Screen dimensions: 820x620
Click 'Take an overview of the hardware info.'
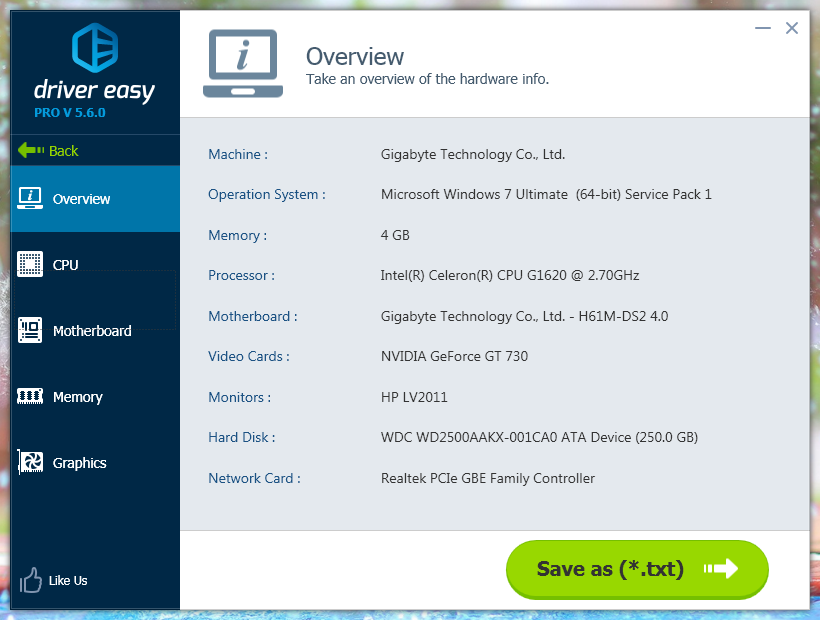[x=427, y=79]
